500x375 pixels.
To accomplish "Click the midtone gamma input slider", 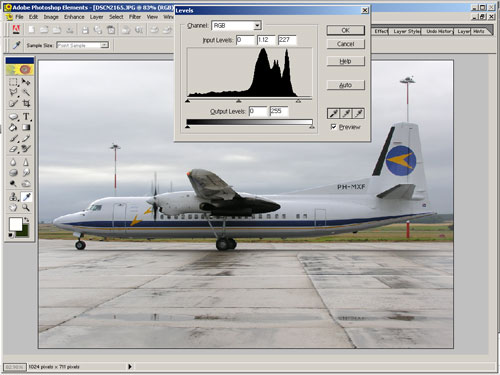I will click(239, 100).
